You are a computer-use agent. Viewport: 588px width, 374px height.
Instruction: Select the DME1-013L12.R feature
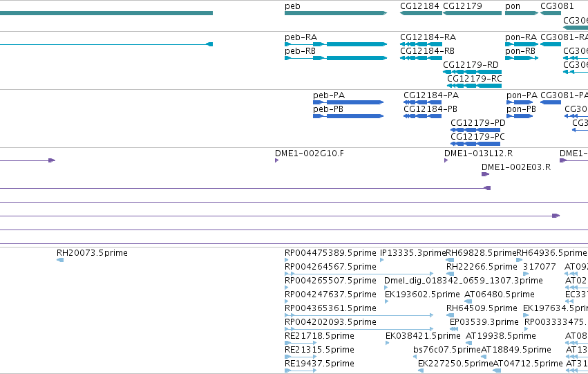click(x=446, y=160)
